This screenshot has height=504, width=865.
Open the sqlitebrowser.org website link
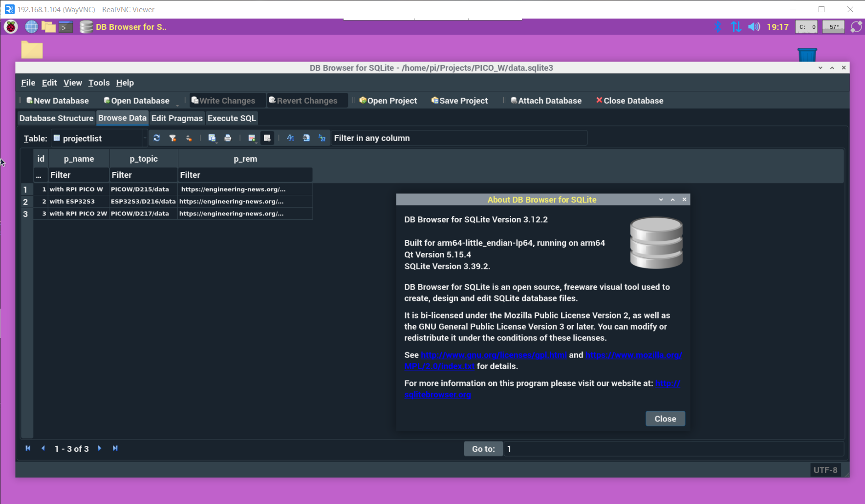coord(437,395)
